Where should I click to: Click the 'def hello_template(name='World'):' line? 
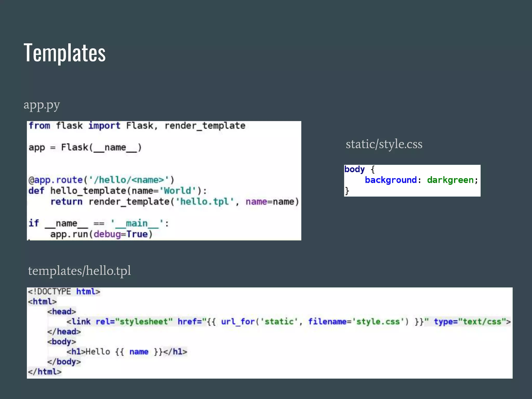(118, 191)
